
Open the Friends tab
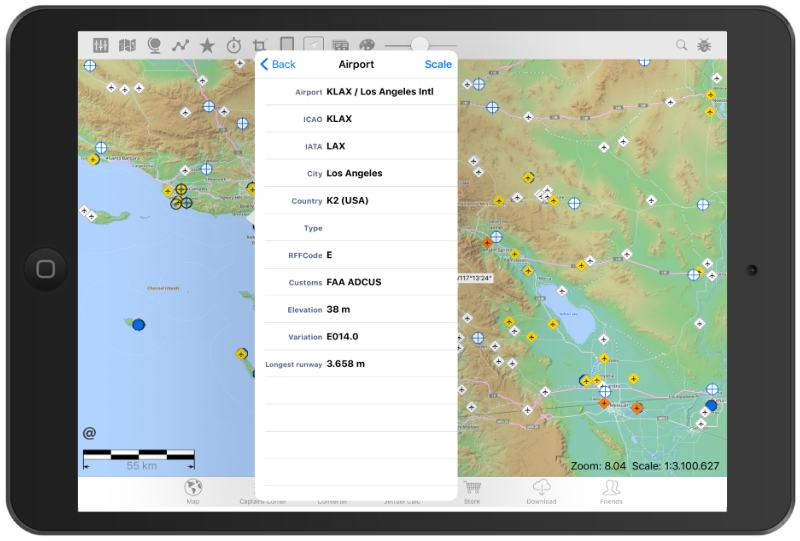(x=611, y=493)
